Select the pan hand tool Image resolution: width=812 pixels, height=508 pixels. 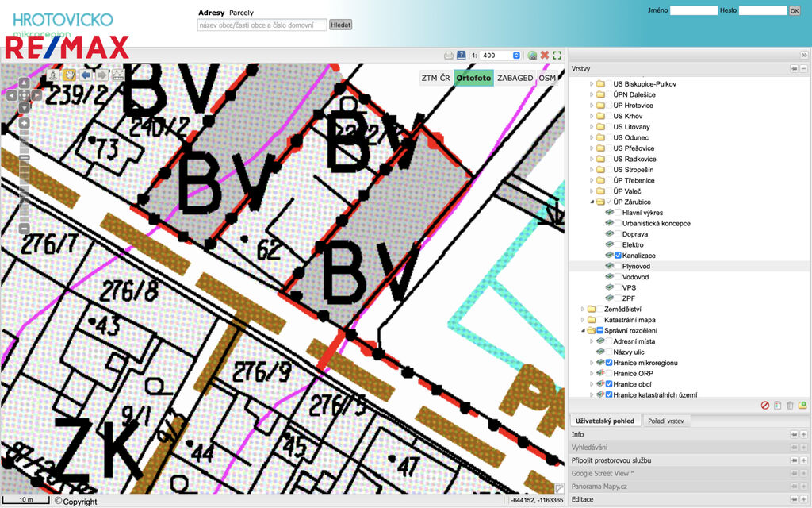(69, 75)
